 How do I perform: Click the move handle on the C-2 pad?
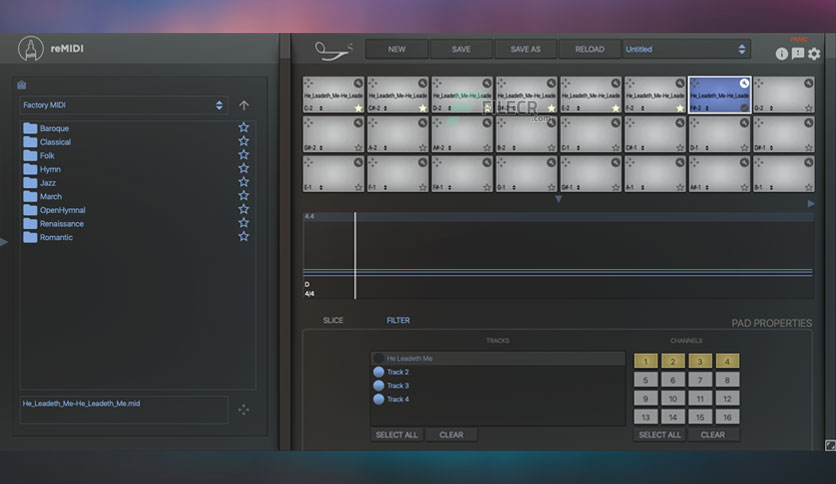tap(309, 83)
